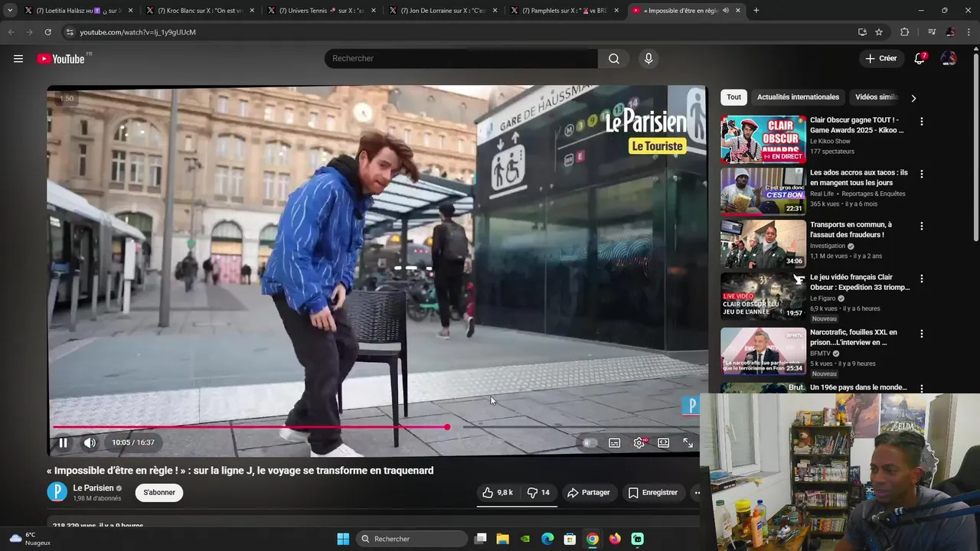
Task: Click the search magnifier button
Action: point(614,59)
